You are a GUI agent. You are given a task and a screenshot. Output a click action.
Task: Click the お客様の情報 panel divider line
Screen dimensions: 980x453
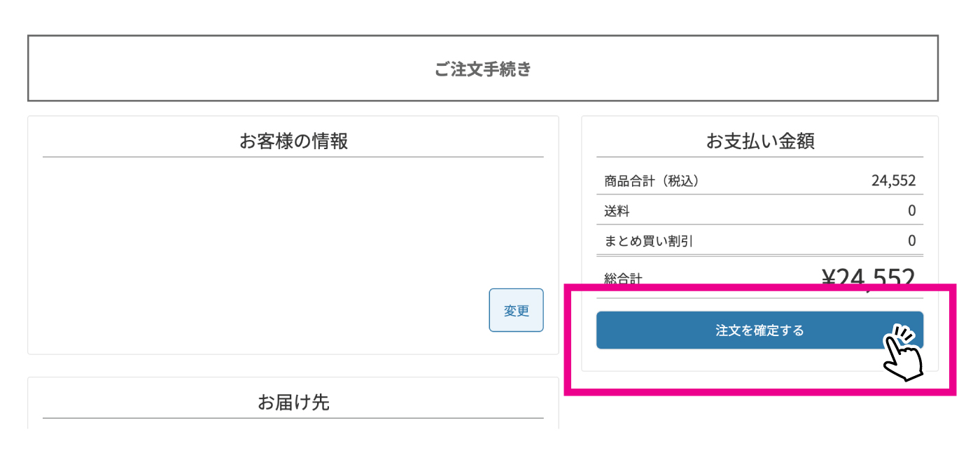coord(294,156)
